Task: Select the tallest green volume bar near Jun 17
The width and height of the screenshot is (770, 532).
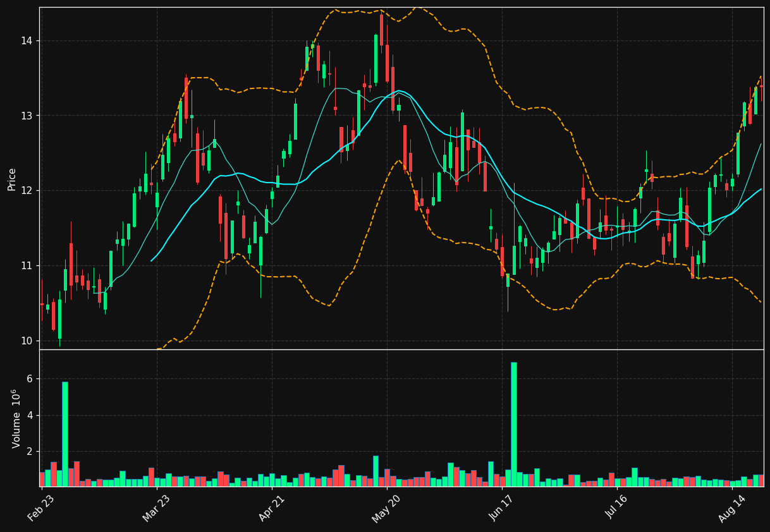Action: (x=514, y=424)
